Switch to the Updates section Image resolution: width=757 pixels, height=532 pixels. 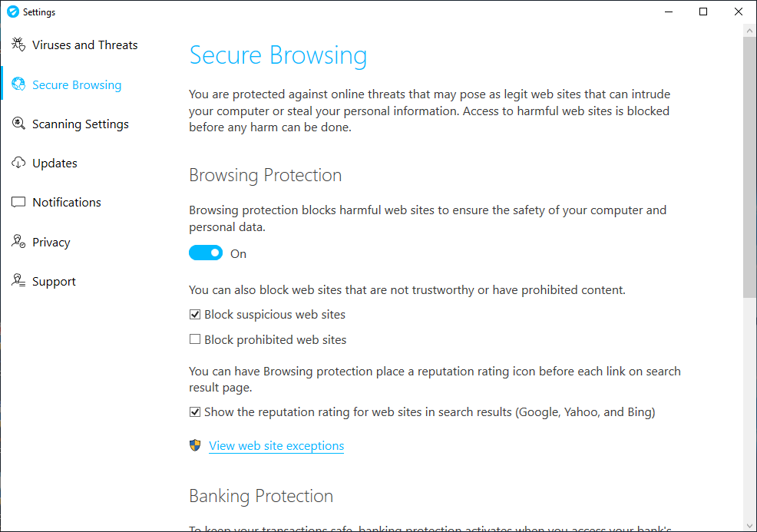coord(55,164)
